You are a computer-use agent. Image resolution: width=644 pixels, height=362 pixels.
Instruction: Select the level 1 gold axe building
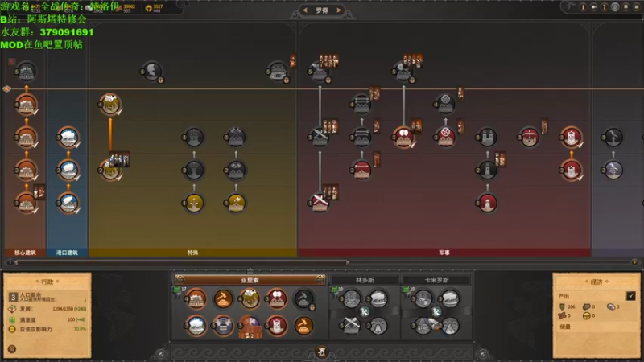[x=236, y=203]
